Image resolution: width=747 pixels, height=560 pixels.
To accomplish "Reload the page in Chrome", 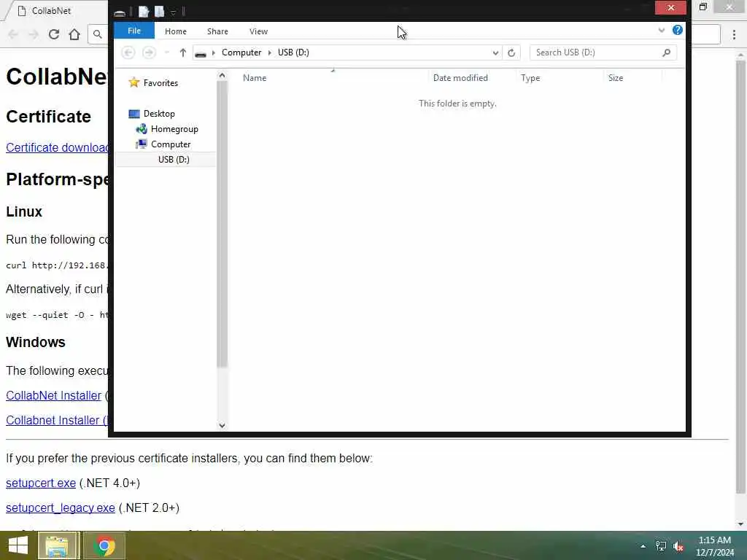I will [54, 34].
